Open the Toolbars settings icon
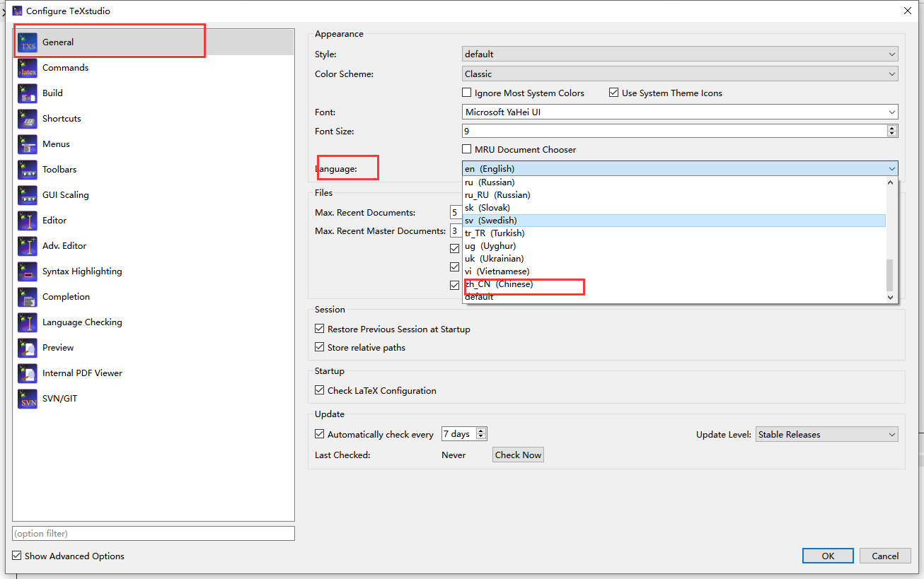This screenshot has height=579, width=924. point(28,170)
